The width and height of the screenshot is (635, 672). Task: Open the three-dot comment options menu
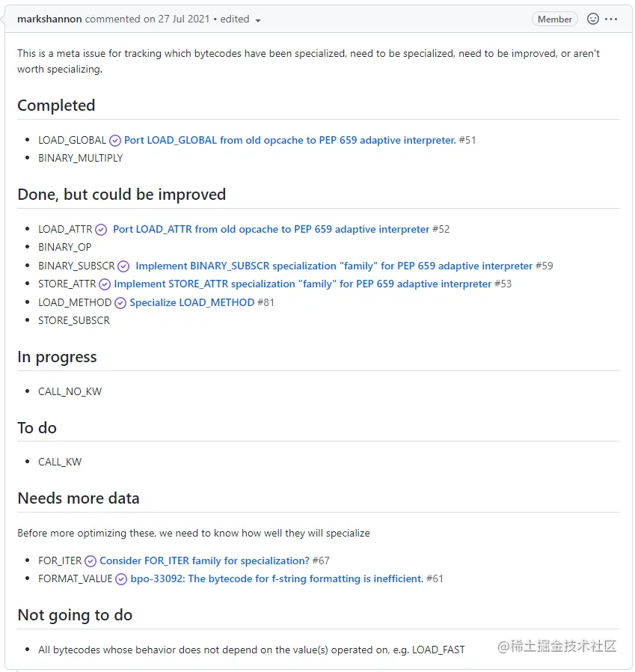coord(611,19)
